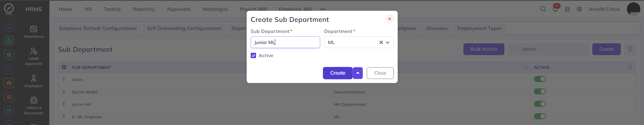Open the teal archive box module icon
The width and height of the screenshot is (644, 125).
[9, 111]
